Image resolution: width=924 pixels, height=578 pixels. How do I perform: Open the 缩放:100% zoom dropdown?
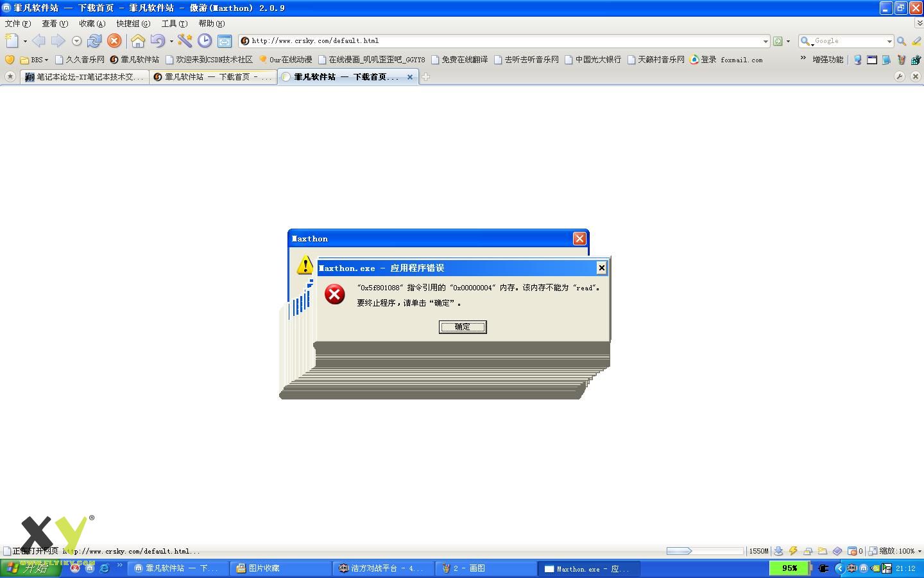pyautogui.click(x=895, y=551)
